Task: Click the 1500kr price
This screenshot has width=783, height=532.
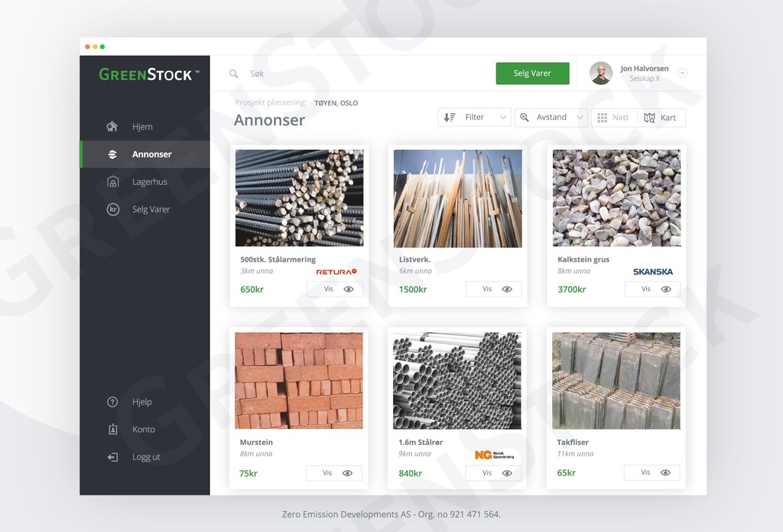Action: click(x=413, y=290)
